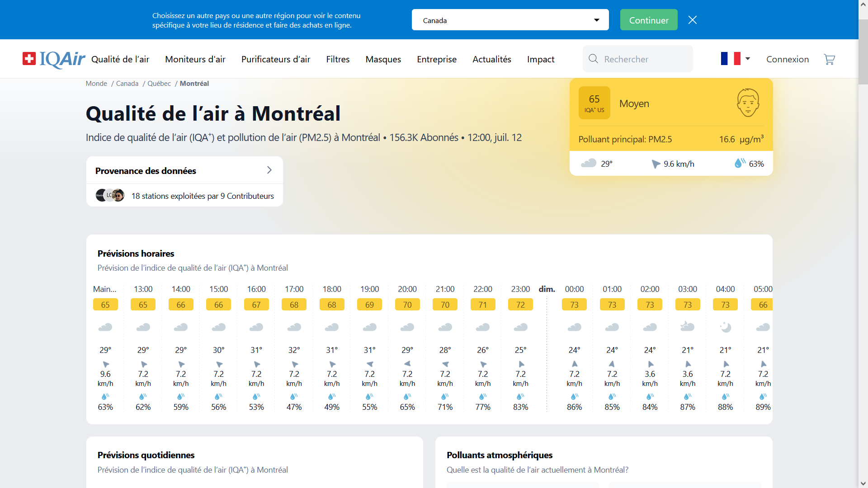Expand Provenance des données chevron
This screenshot has width=868, height=488.
269,170
